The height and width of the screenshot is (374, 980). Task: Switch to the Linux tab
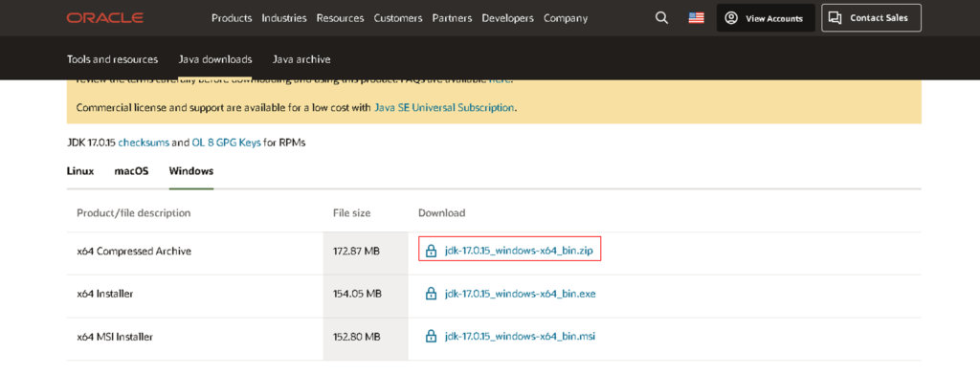coord(80,170)
